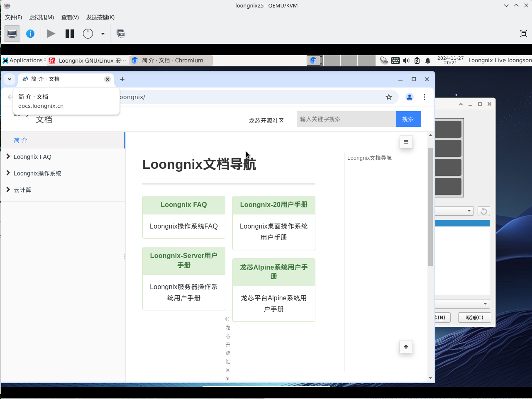Open the 查看(V) menu
Screen dimensions: 532x399
[x=70, y=17]
